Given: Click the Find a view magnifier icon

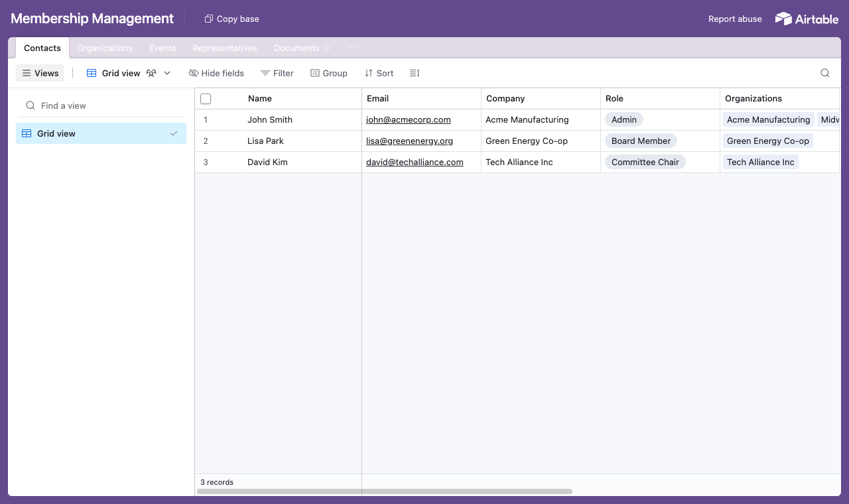Looking at the screenshot, I should point(31,105).
